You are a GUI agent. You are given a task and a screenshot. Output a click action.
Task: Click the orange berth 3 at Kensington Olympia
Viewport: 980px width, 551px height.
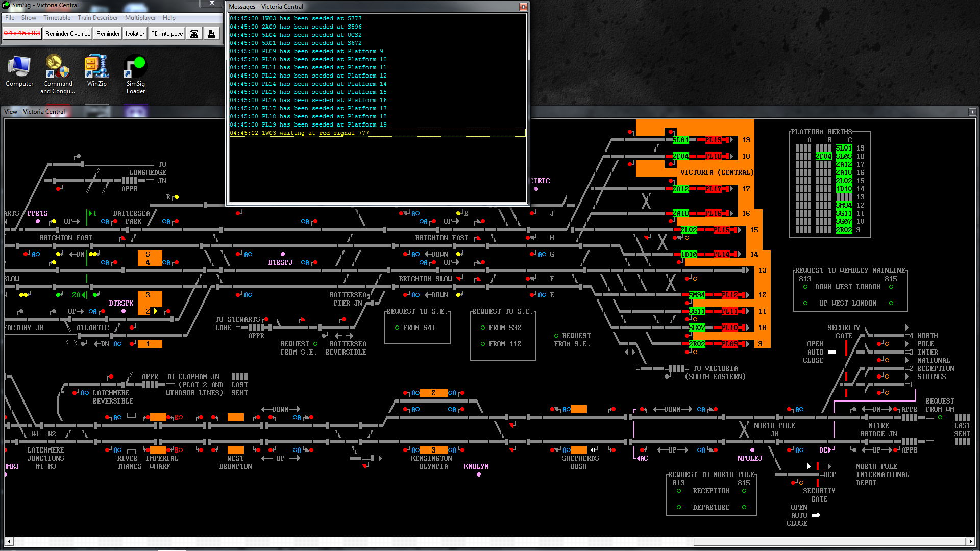click(x=433, y=450)
